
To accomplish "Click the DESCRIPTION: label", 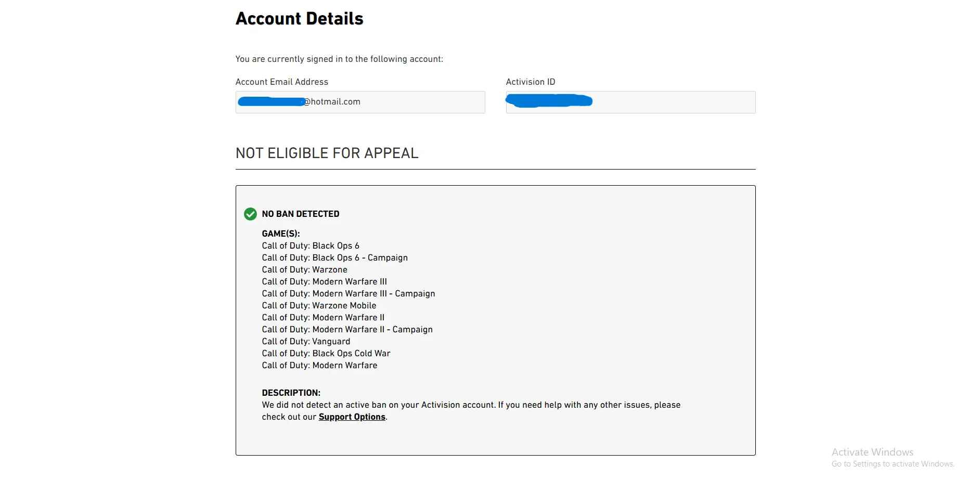I will 291,393.
